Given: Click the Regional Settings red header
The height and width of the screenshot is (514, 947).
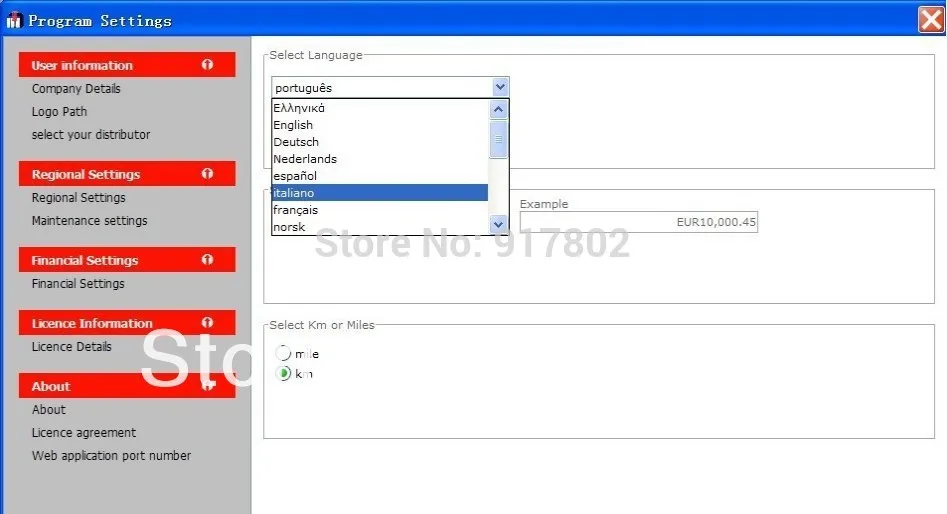Looking at the screenshot, I should (x=127, y=174).
